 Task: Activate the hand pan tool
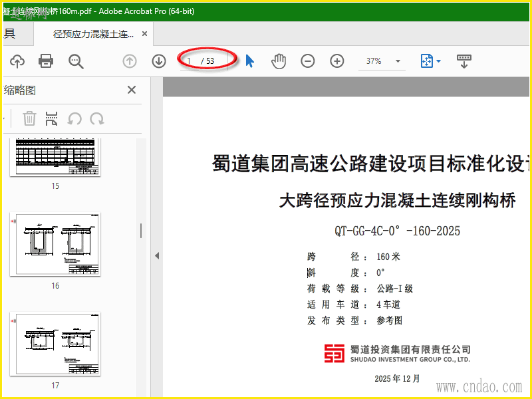279,61
